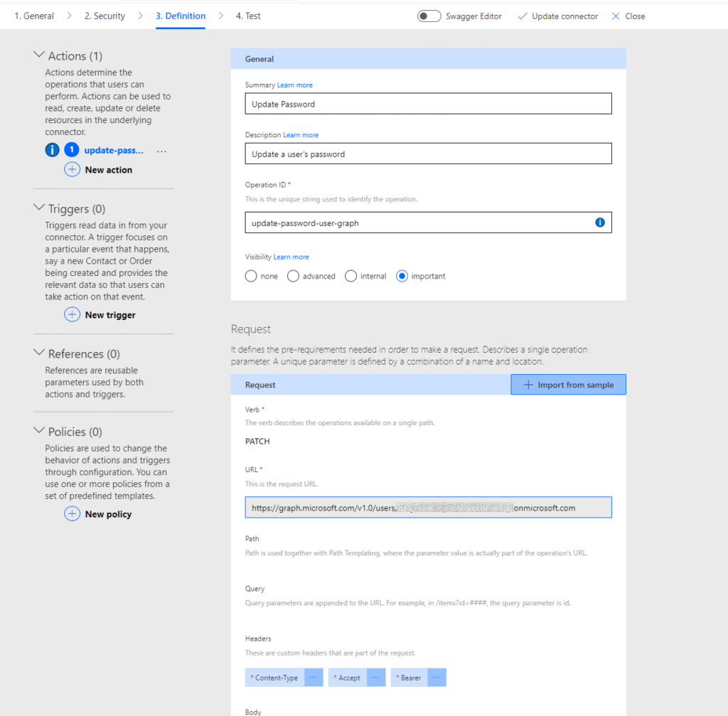Toggle the Swagger Editor switch
The image size is (728, 716).
(x=429, y=16)
